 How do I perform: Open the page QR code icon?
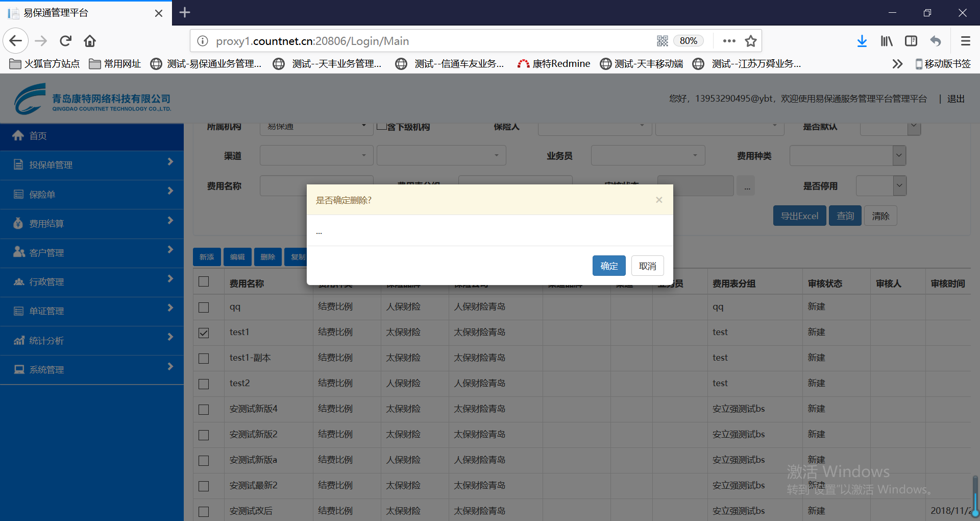click(x=662, y=41)
